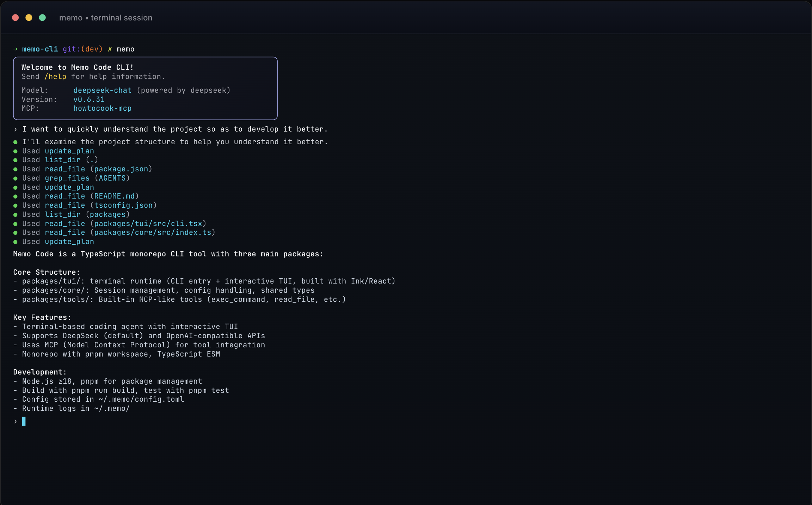Select the deepseek-chat model link

102,90
